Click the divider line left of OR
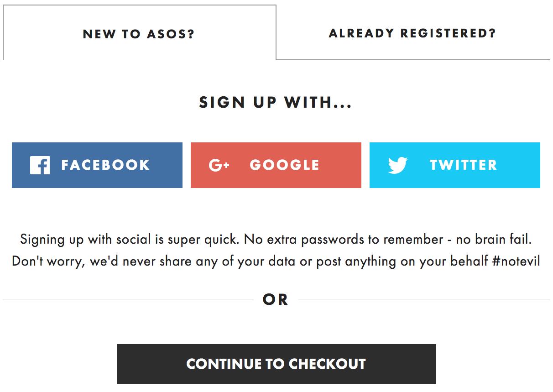 click(128, 300)
